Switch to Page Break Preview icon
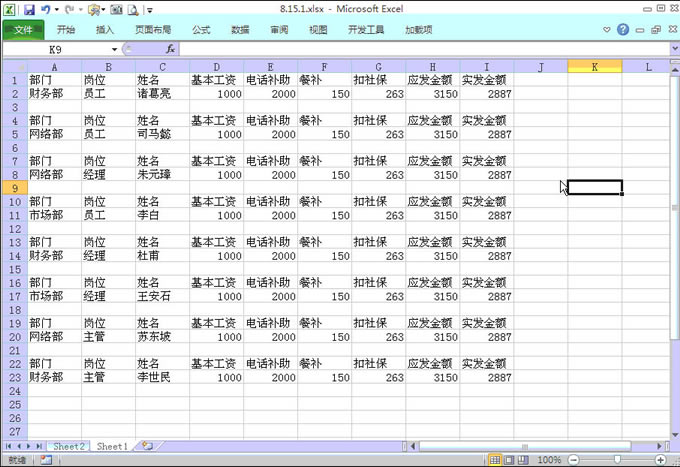The image size is (680, 467). click(523, 460)
